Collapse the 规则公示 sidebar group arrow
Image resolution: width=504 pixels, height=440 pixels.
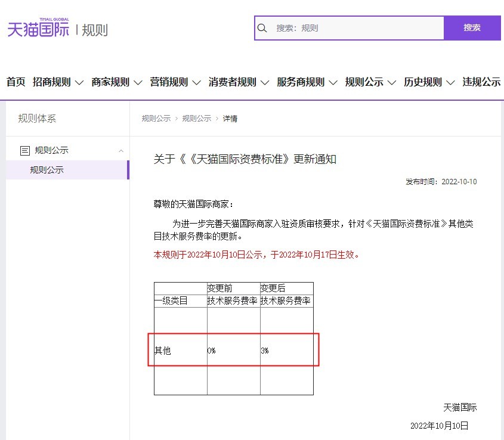(121, 151)
